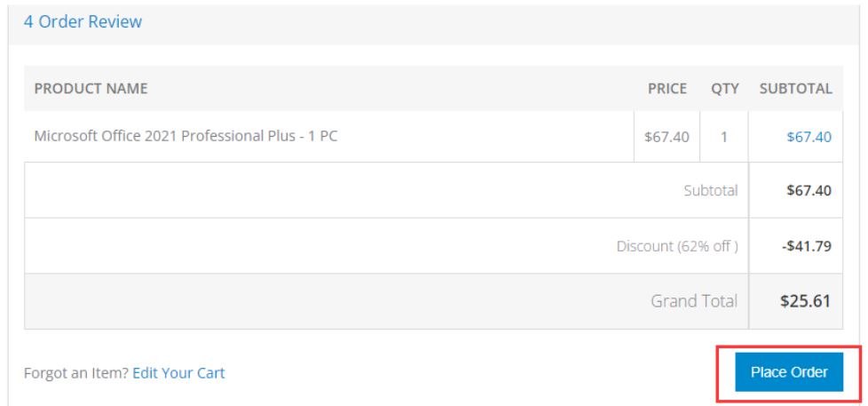The width and height of the screenshot is (868, 406).
Task: Click the Grand Total label
Action: point(693,301)
